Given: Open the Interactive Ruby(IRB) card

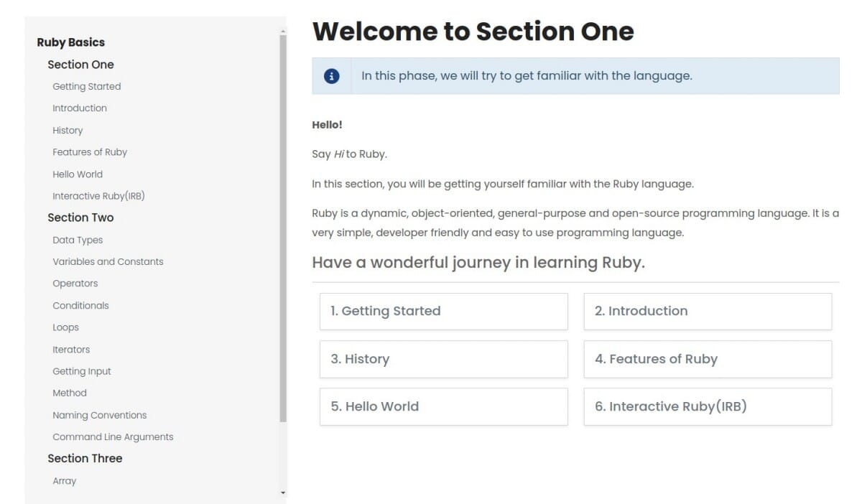Looking at the screenshot, I should click(x=707, y=406).
